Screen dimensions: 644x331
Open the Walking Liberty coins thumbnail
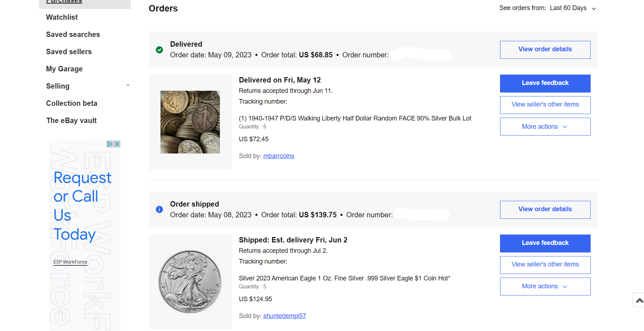point(190,122)
